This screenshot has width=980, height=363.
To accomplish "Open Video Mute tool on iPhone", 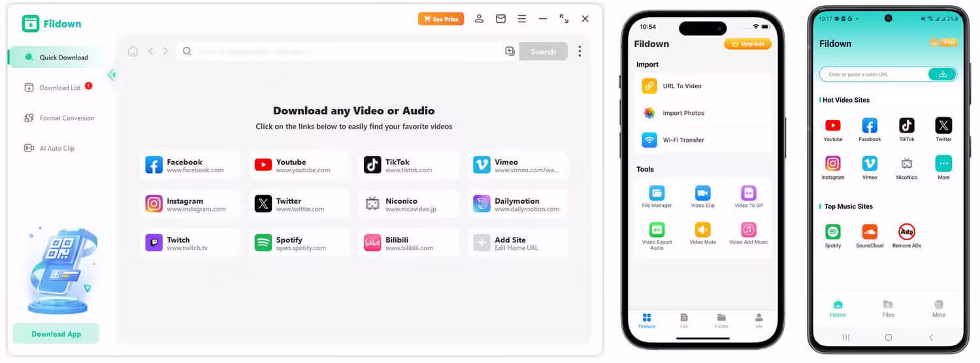I will (702, 234).
